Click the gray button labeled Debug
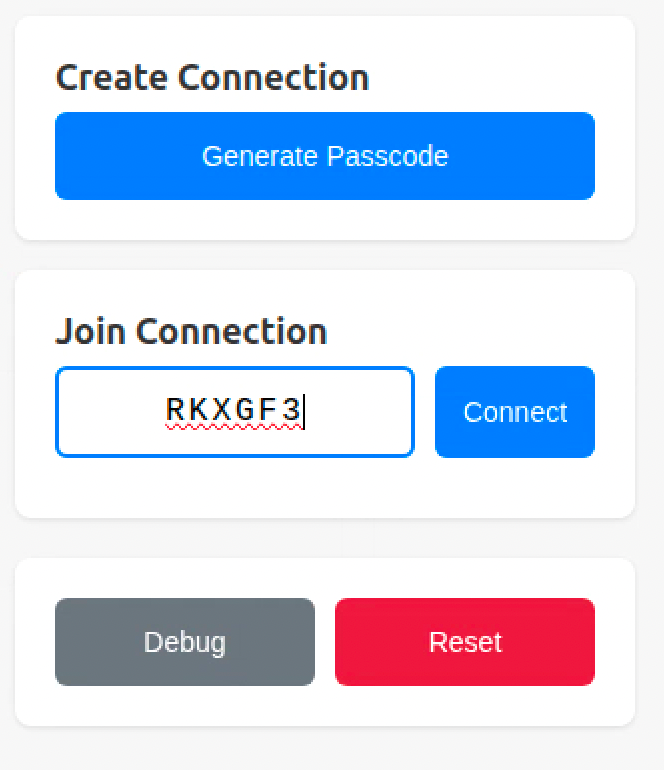Image resolution: width=664 pixels, height=770 pixels. (x=185, y=642)
